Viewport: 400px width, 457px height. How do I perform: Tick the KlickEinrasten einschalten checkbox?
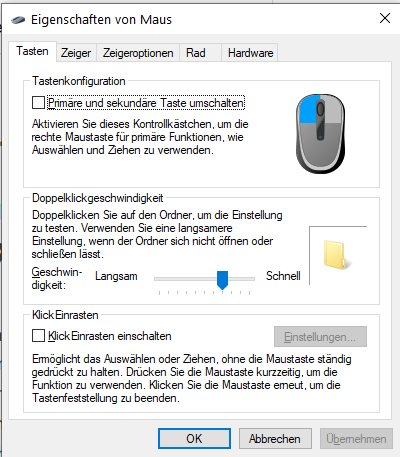click(x=38, y=336)
